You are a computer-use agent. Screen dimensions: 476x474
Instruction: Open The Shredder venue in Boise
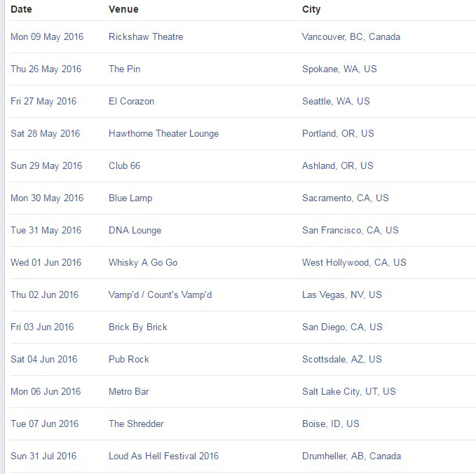pos(136,424)
